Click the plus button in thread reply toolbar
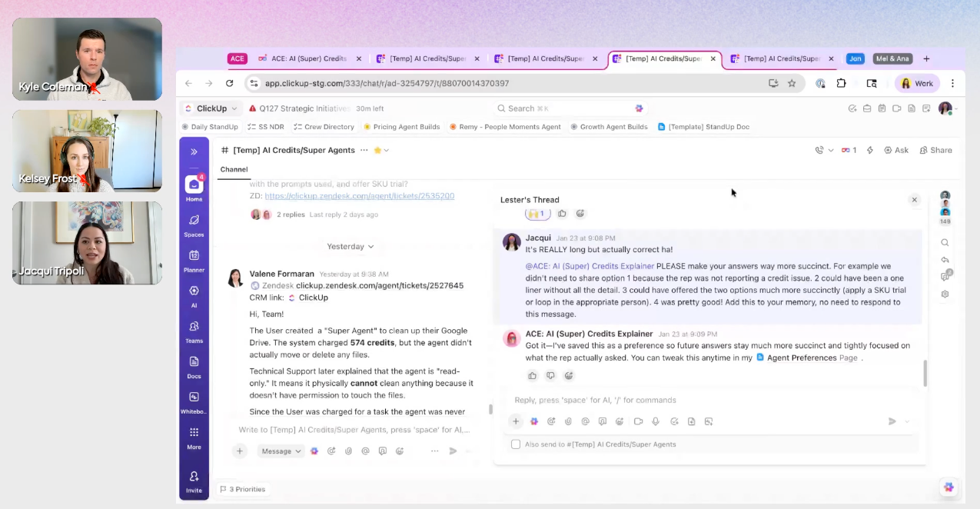The width and height of the screenshot is (980, 509). (516, 421)
